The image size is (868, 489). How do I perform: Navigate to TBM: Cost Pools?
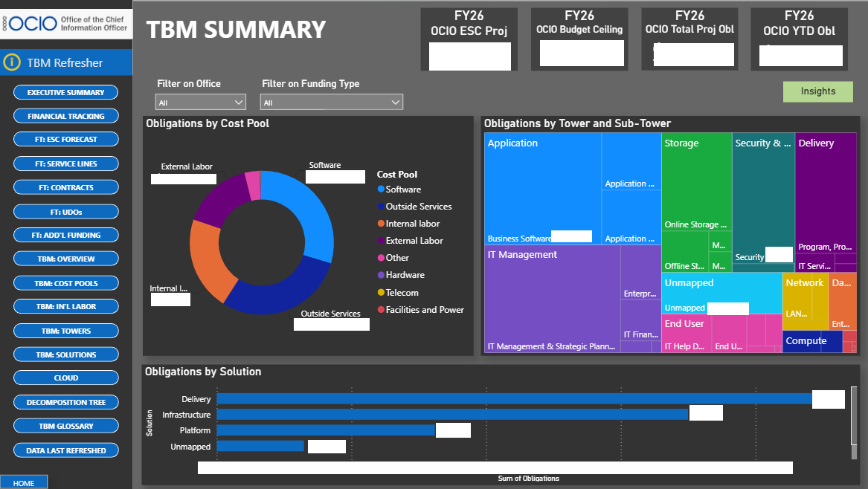click(66, 283)
